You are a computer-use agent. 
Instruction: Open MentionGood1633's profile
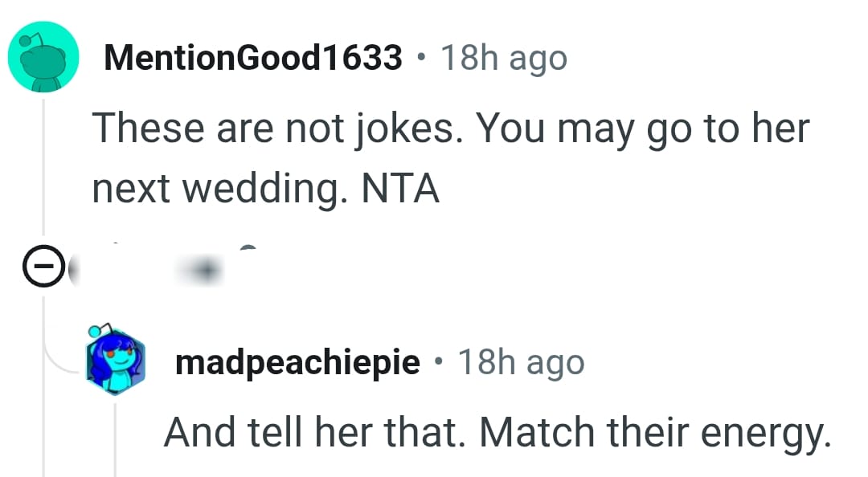[x=253, y=56]
